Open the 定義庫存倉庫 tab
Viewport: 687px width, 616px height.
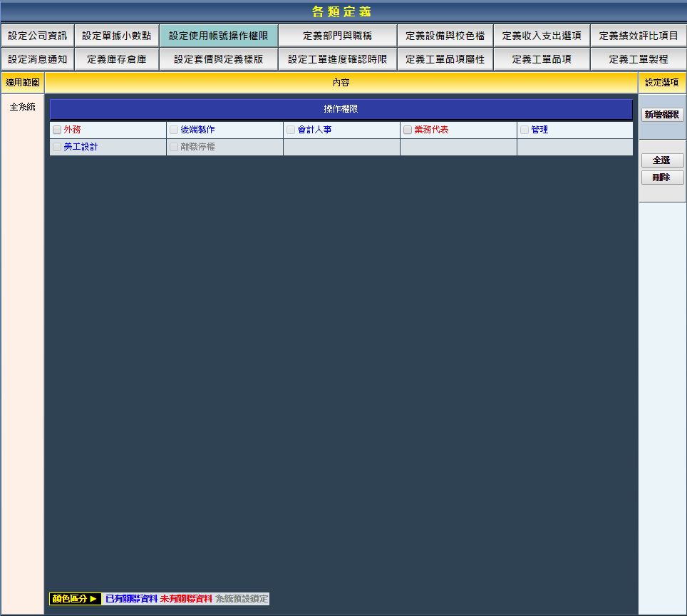tap(116, 59)
